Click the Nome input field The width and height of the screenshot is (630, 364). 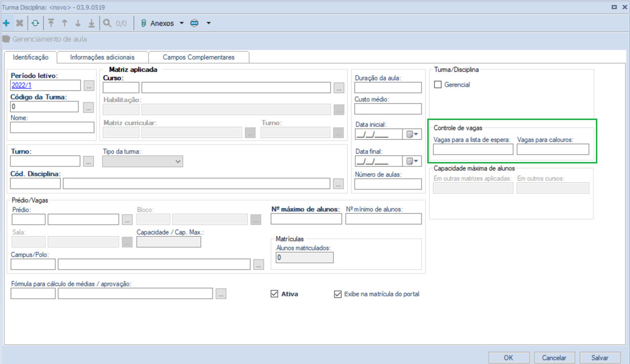[x=52, y=127]
